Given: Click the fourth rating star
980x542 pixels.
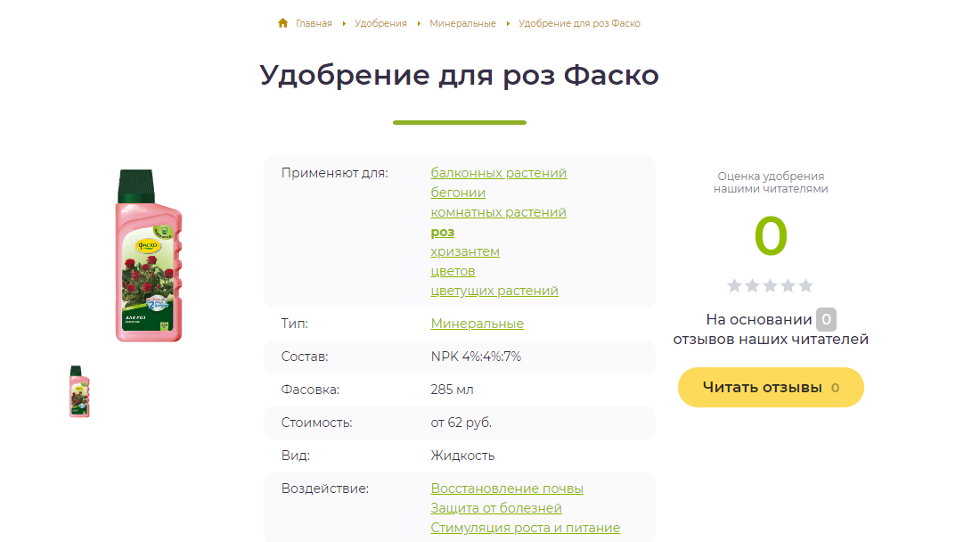Looking at the screenshot, I should [x=788, y=285].
